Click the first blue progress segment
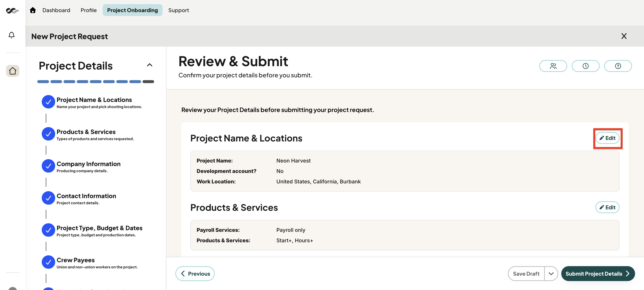Viewport: 644px width, 290px height. 43,81
